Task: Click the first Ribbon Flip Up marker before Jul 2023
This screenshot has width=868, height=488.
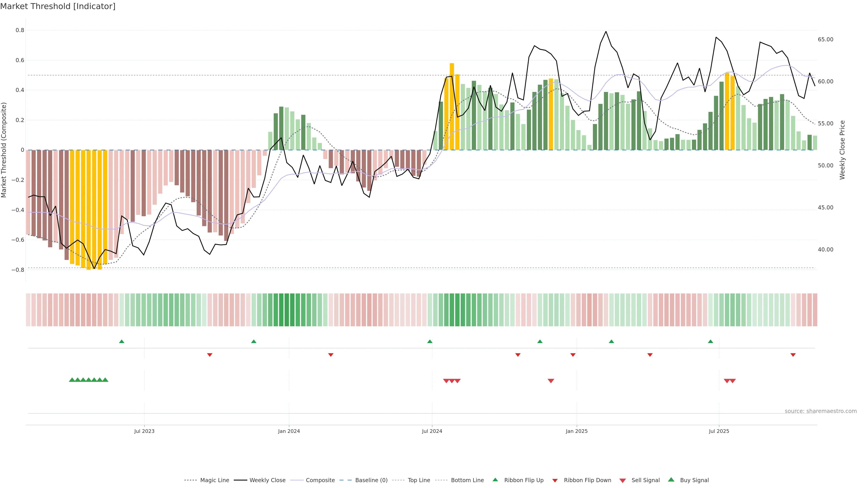Action: point(122,342)
